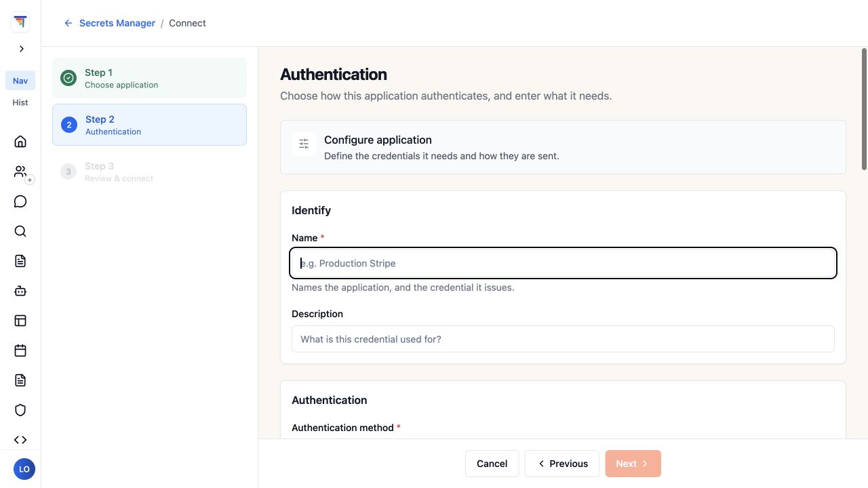
Task: Open the layout panel icon
Action: click(20, 321)
